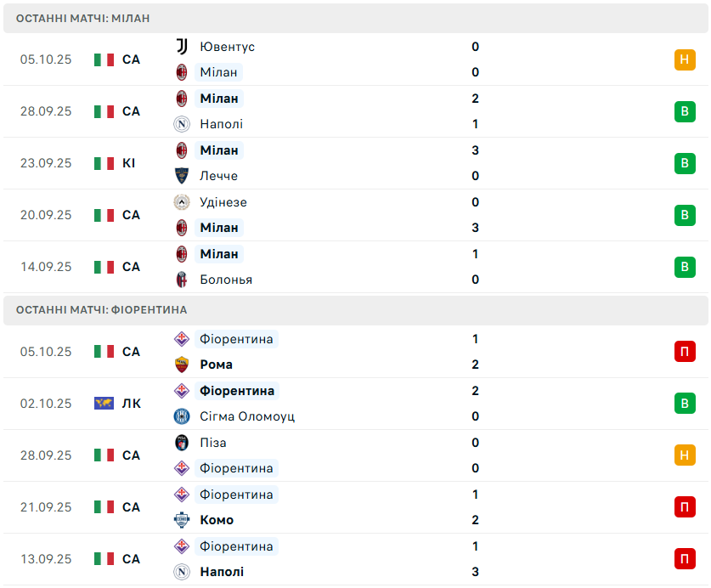Click the Napoli crest in the 28.09.25 Milan match
The image size is (711, 588).
181,124
